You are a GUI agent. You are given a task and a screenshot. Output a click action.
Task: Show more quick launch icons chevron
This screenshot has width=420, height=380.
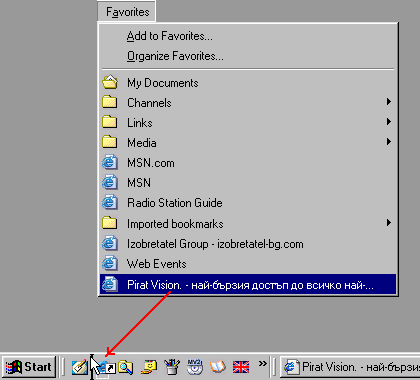click(263, 363)
